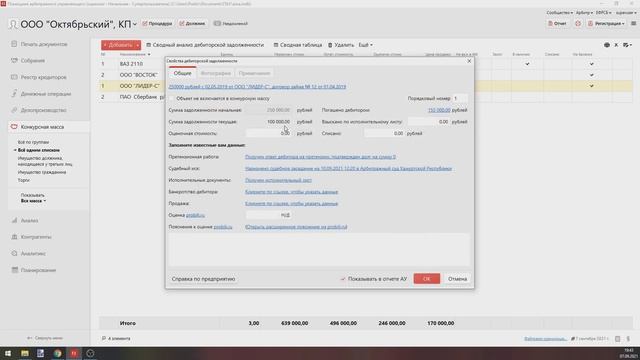Sort by the Наименование column header
Image resolution: width=640 pixels, height=360 pixels.
pos(135,54)
